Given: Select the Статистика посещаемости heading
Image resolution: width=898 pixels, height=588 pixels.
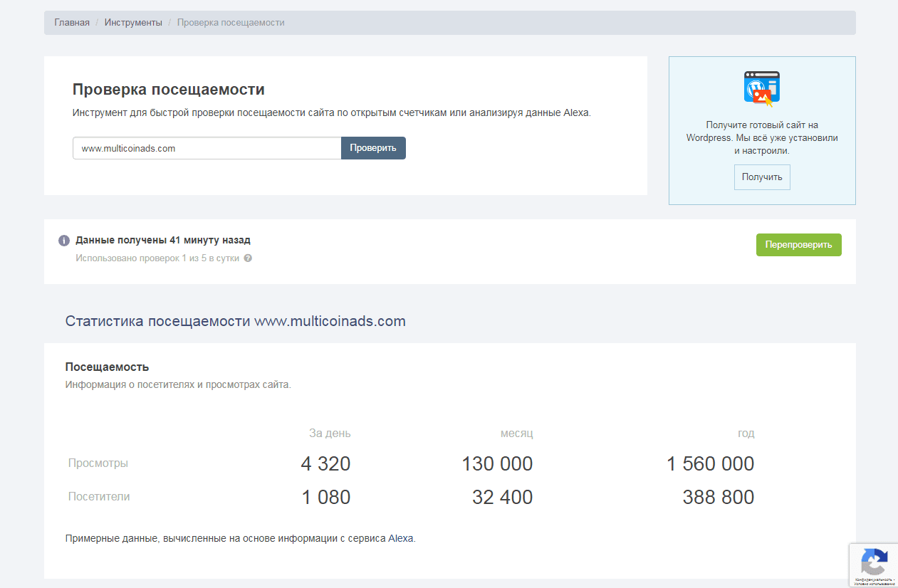Looking at the screenshot, I should tap(235, 320).
